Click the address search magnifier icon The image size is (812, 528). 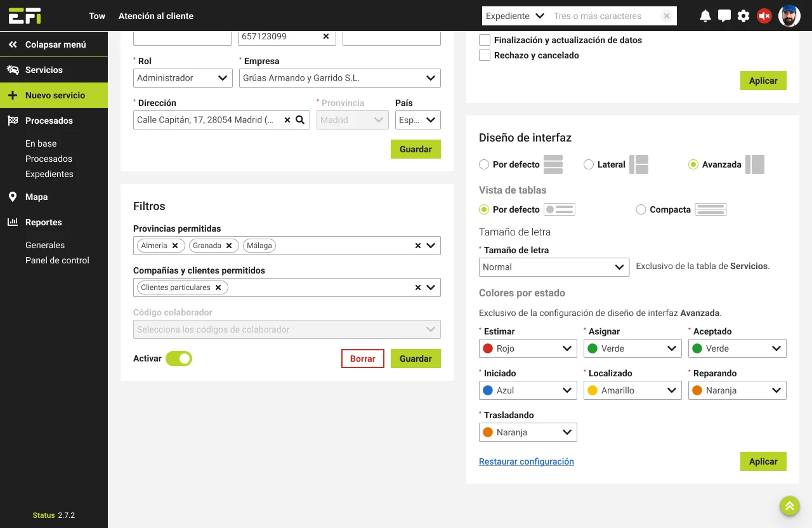[300, 119]
